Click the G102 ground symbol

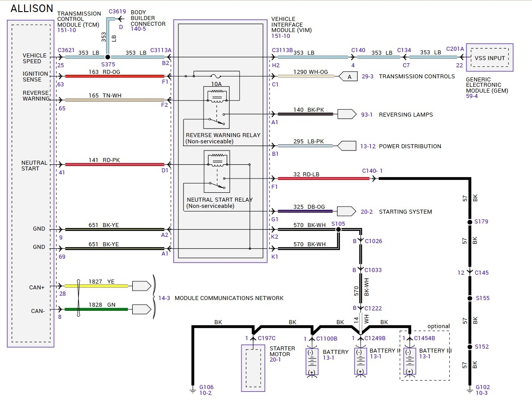[x=470, y=391]
